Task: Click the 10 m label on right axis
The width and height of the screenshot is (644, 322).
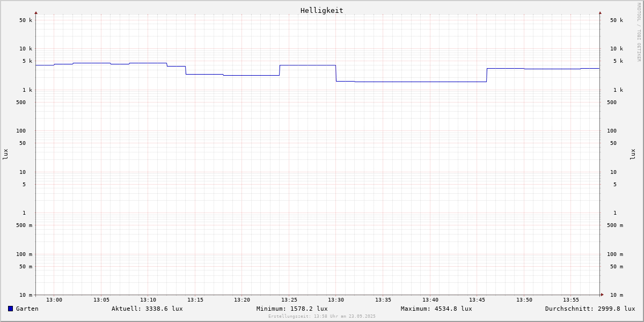Action: click(x=617, y=295)
